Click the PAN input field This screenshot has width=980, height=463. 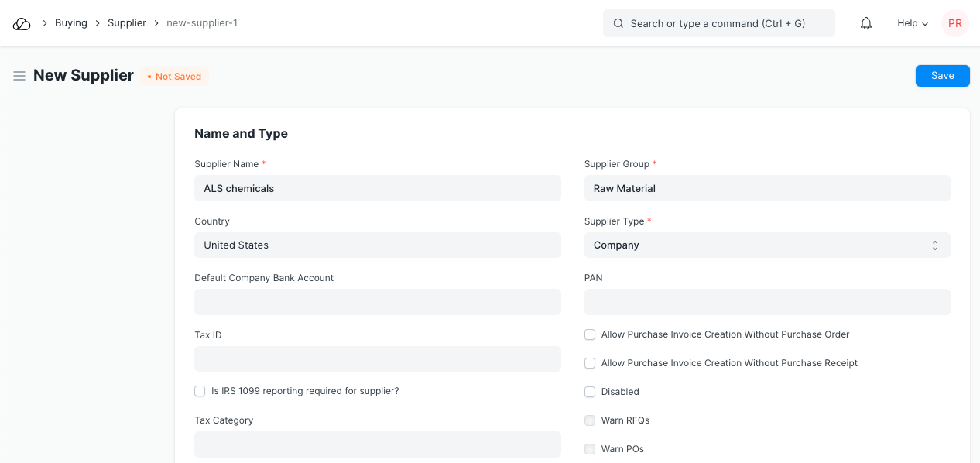766,302
